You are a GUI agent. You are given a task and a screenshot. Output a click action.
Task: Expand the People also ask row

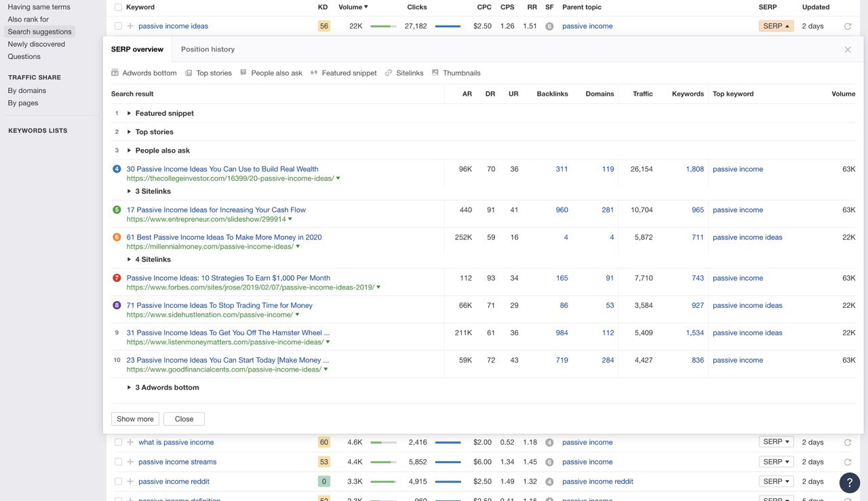[129, 151]
